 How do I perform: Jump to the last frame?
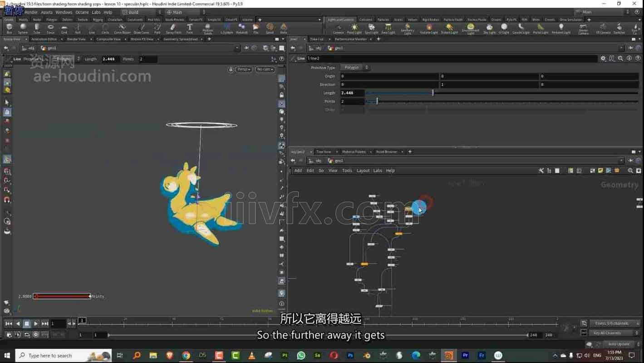coord(45,324)
